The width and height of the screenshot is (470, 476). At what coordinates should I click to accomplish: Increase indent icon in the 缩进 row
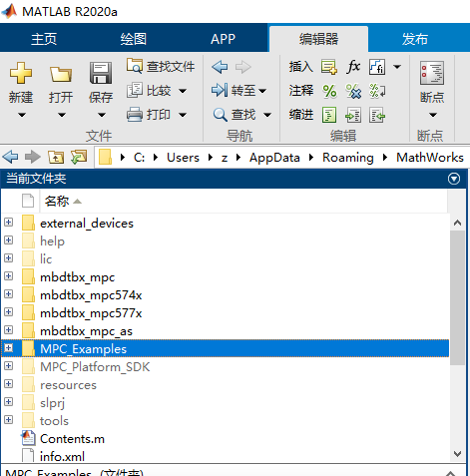pyautogui.click(x=353, y=115)
